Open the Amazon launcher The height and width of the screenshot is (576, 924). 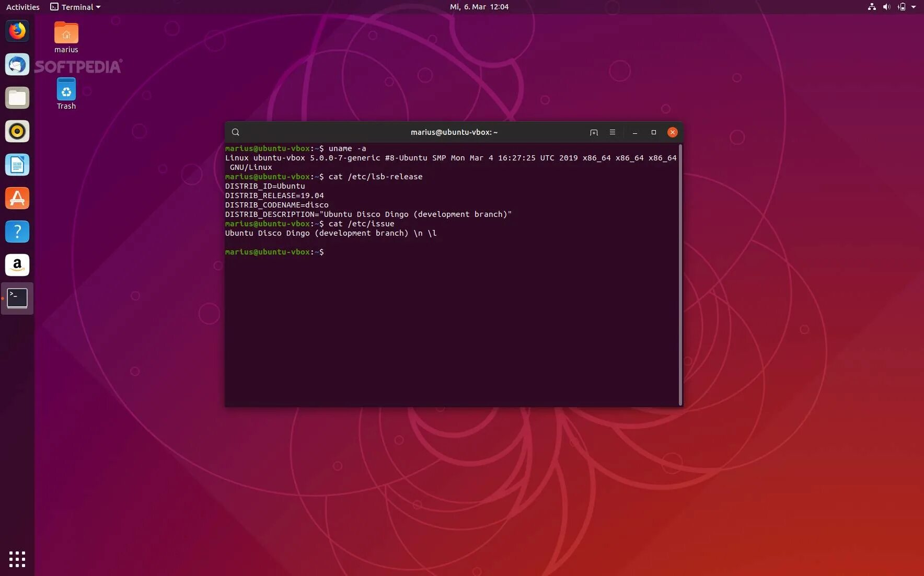tap(17, 265)
